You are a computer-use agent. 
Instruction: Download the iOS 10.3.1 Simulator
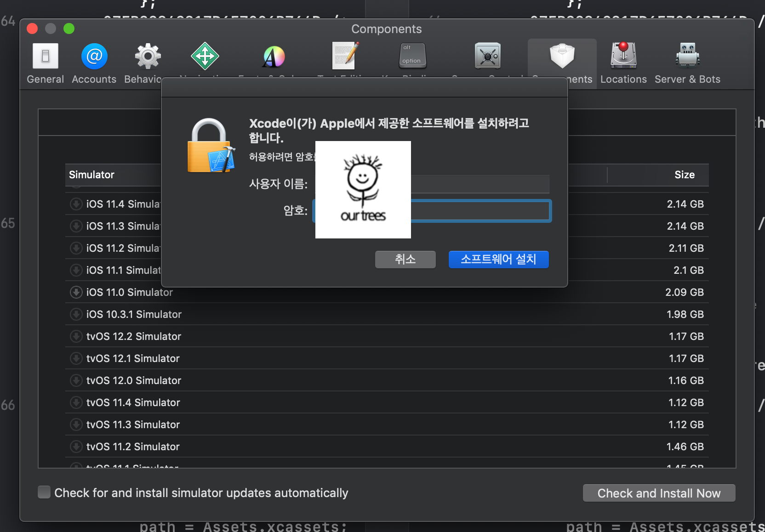click(76, 314)
